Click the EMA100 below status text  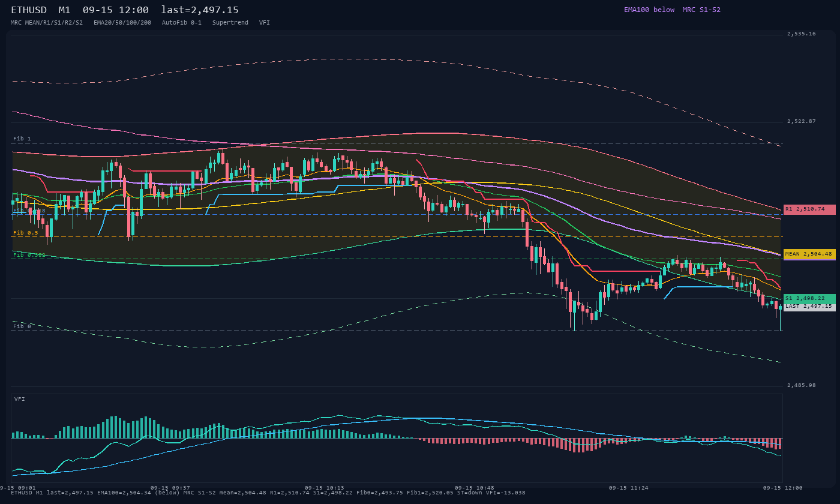[x=649, y=10]
